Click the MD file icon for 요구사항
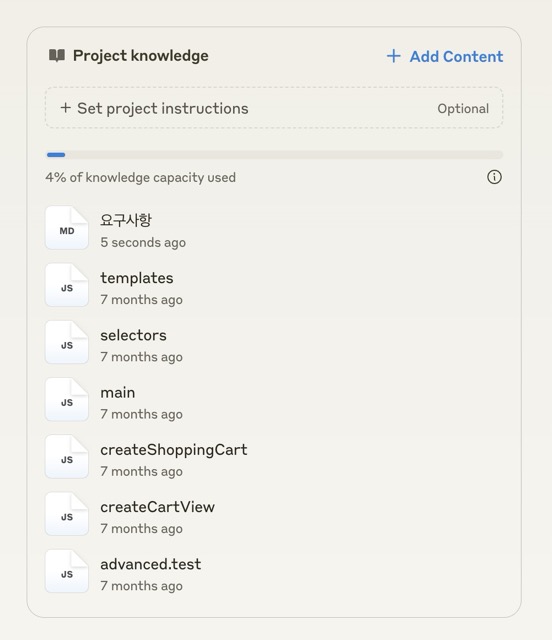 67,228
